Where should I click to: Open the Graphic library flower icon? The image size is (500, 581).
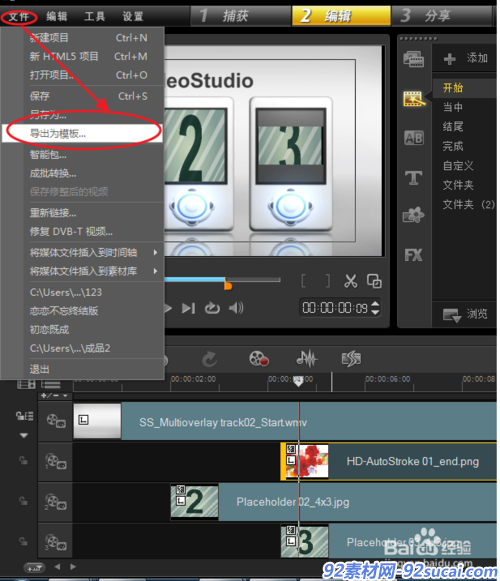414,215
